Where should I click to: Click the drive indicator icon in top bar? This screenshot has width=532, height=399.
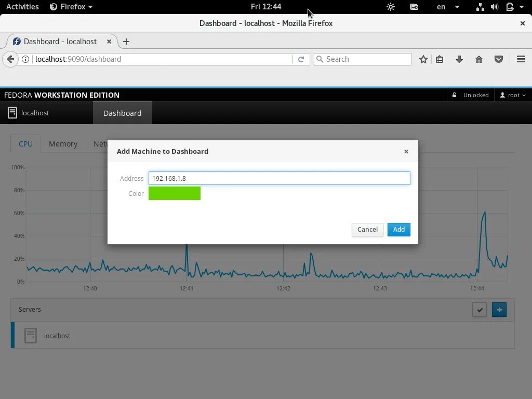coord(414,7)
